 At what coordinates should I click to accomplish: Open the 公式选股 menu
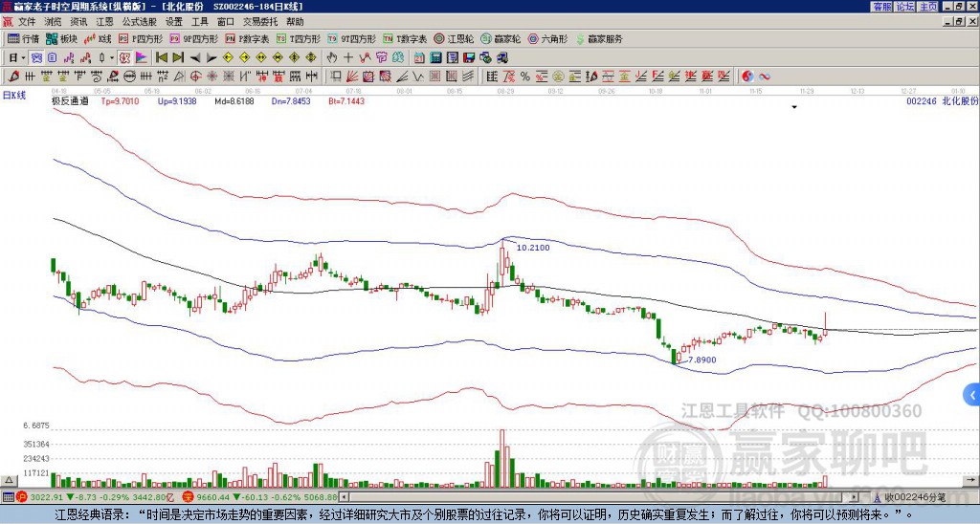[140, 22]
